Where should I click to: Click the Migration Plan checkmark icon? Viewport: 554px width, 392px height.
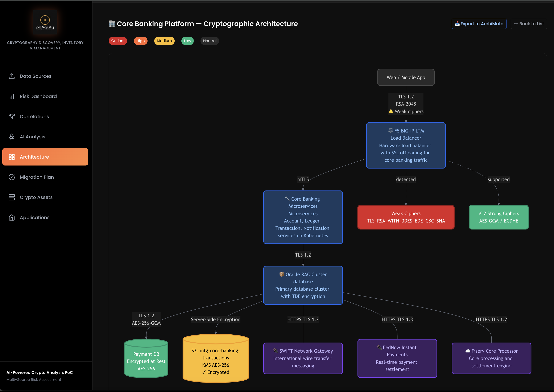[12, 177]
